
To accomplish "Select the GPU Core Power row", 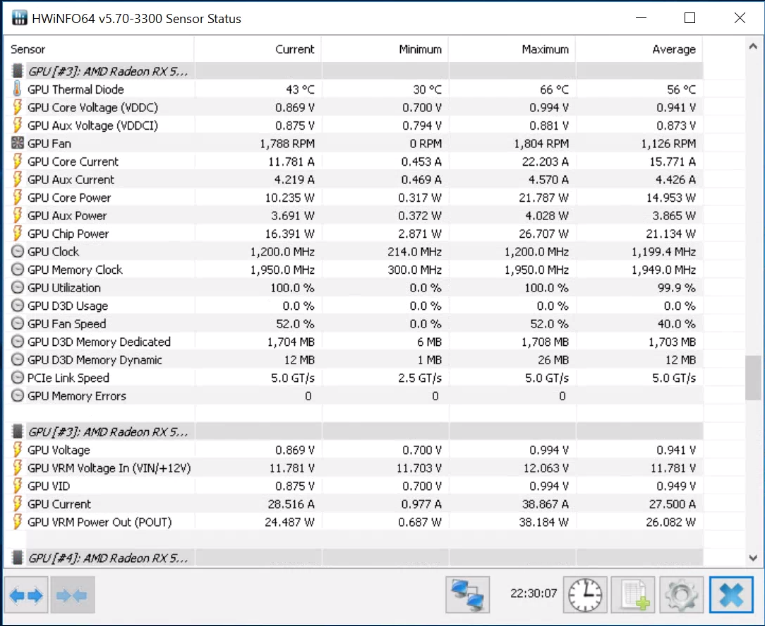I will click(x=355, y=198).
